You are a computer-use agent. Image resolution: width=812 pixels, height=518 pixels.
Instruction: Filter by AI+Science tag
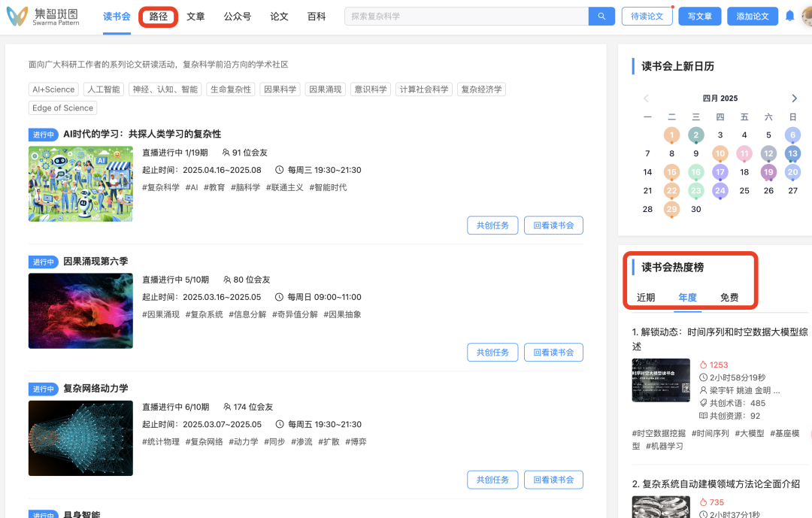coord(53,89)
